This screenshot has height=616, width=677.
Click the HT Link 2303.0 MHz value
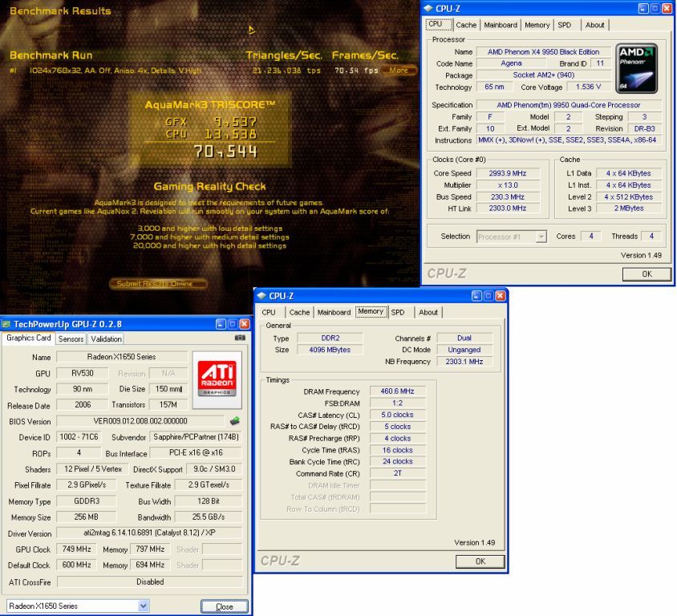click(x=508, y=208)
